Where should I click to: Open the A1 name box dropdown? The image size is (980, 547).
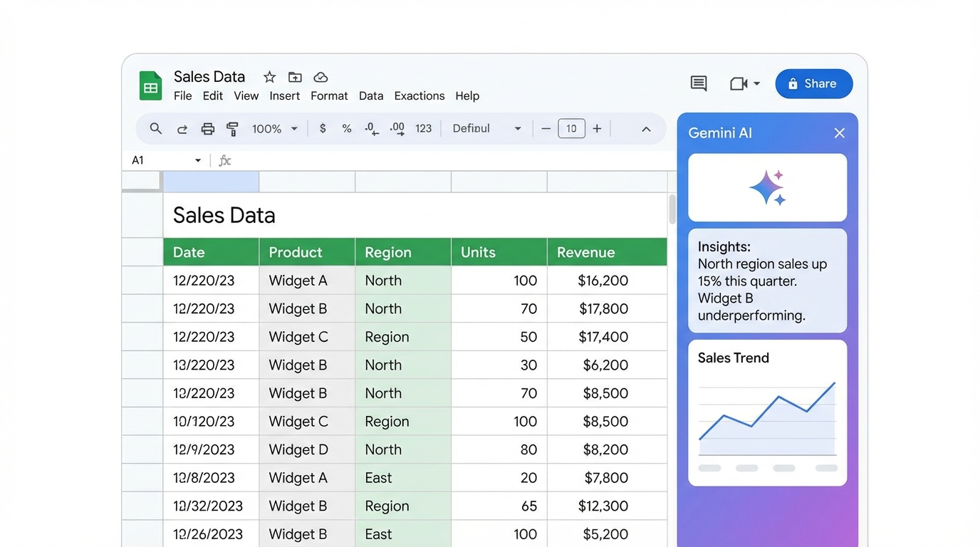coord(198,161)
